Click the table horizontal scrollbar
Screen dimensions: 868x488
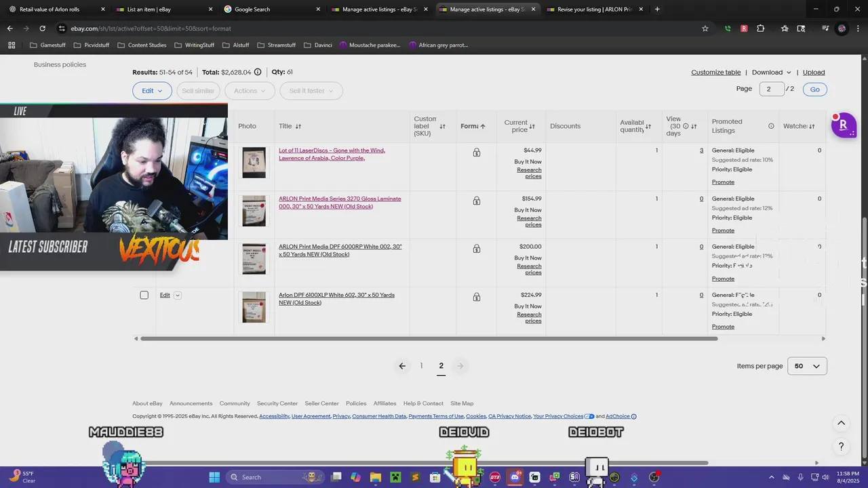(429, 338)
